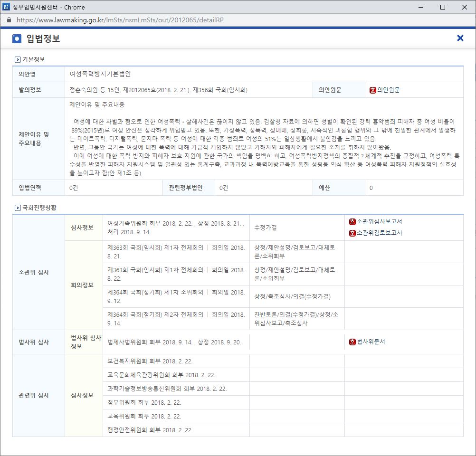Image resolution: width=476 pixels, height=456 pixels.
Task: Open the 소관위검토보고서 link
Action: point(379,233)
